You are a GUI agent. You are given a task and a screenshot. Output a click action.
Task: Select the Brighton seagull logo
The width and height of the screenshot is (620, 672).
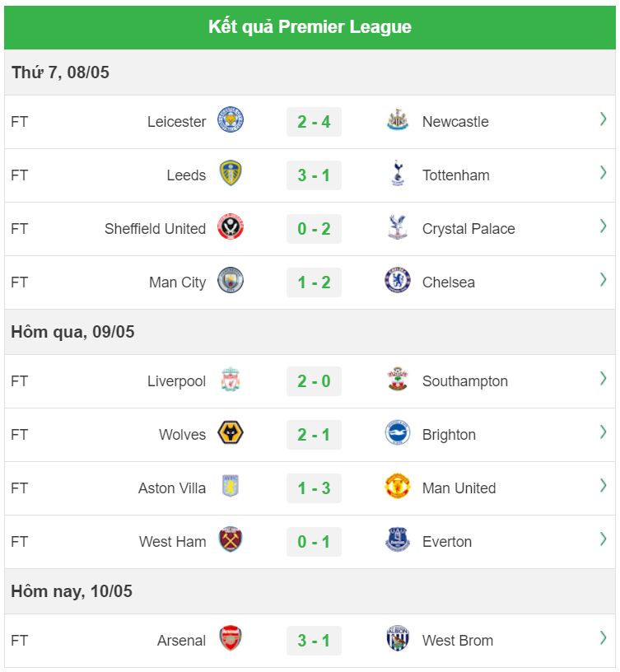397,433
